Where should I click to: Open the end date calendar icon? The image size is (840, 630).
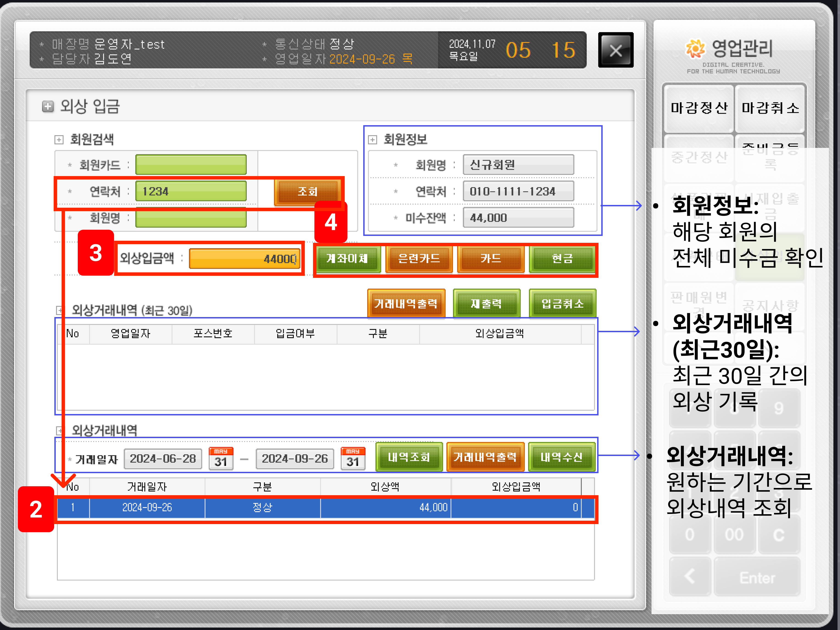[353, 458]
